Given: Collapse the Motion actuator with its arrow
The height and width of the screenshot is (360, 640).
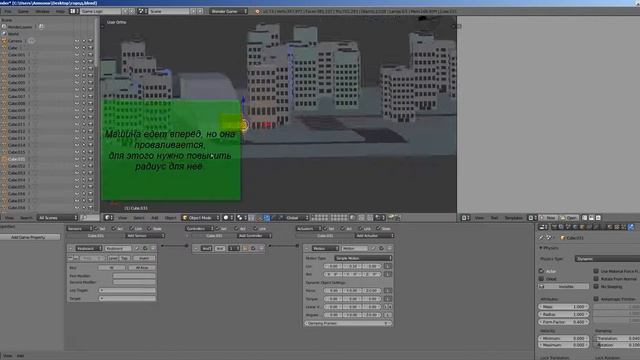Looking at the screenshot, I should 307,249.
